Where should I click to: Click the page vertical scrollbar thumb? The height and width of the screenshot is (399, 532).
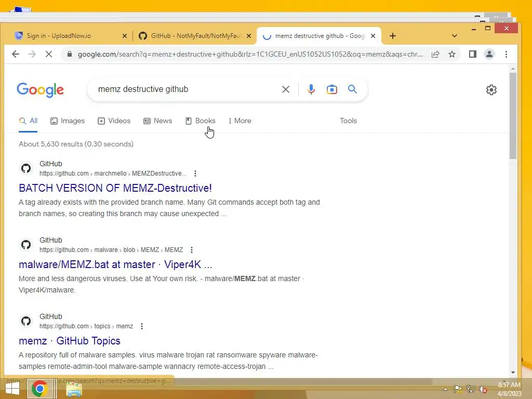click(x=513, y=115)
